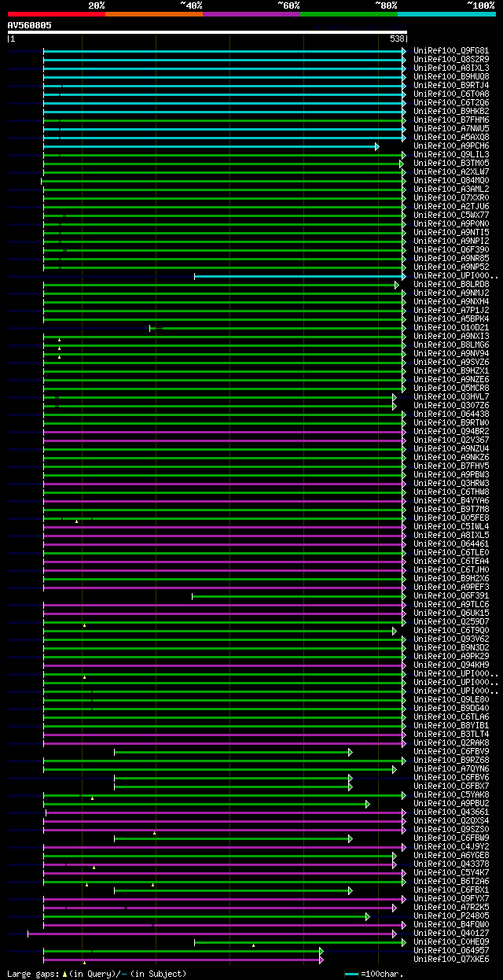This screenshot has width=503, height=980.
Task: Pick the UniRef100_A9SVZ6 label
Action: [x=451, y=363]
